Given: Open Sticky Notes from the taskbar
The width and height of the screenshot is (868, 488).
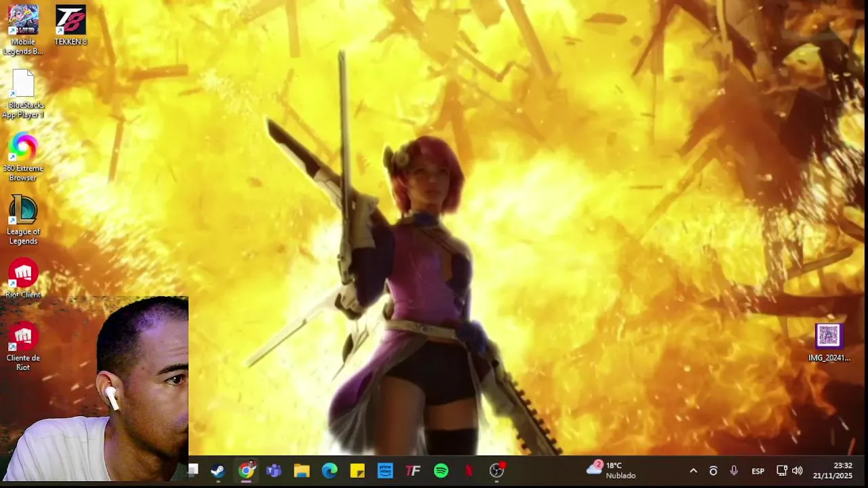Looking at the screenshot, I should pyautogui.click(x=357, y=470).
